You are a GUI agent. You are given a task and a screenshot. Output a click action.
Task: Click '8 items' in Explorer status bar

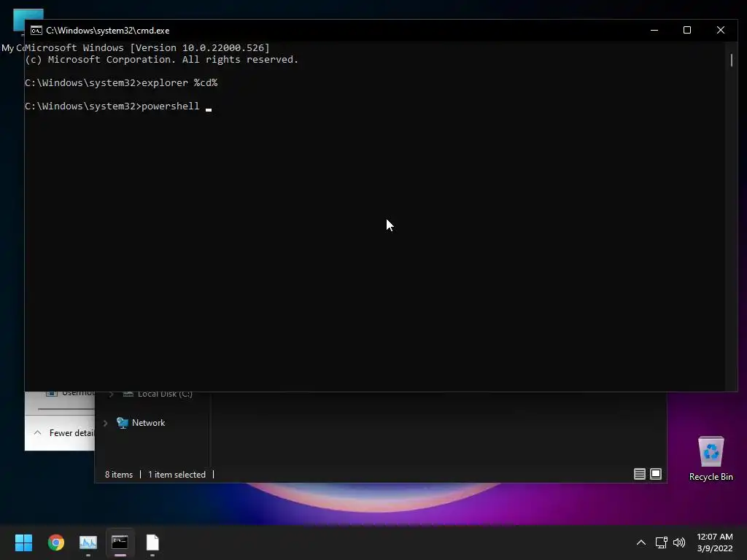click(x=119, y=475)
